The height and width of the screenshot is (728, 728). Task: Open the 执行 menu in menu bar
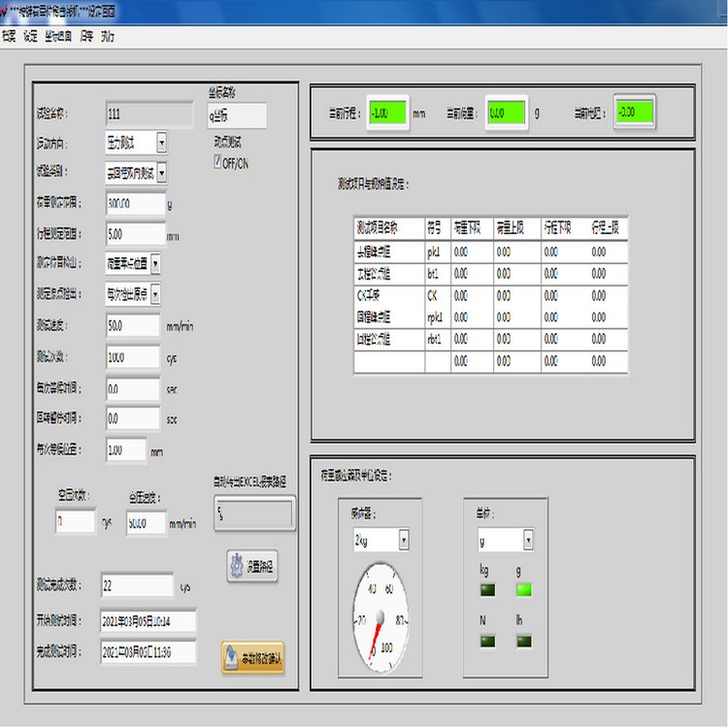108,36
